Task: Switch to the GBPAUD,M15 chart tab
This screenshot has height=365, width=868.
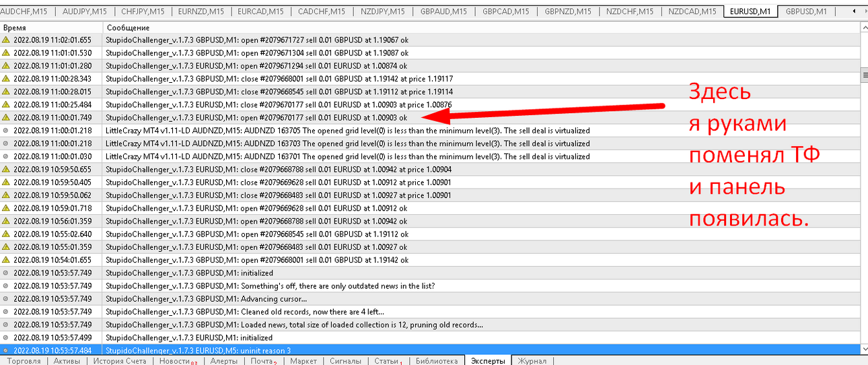Action: [x=443, y=11]
